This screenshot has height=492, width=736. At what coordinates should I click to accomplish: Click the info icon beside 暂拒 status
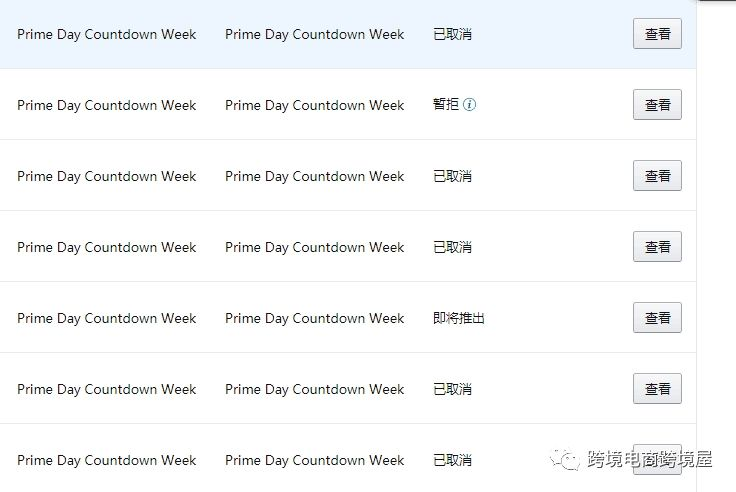[x=469, y=104]
